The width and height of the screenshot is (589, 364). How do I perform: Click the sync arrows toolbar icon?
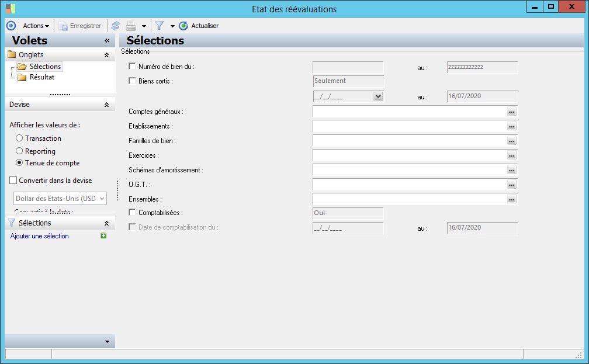tap(116, 26)
